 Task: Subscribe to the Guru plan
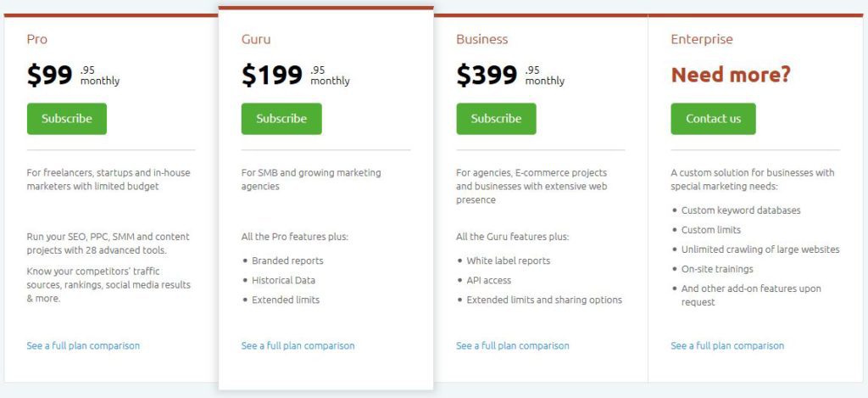[281, 119]
